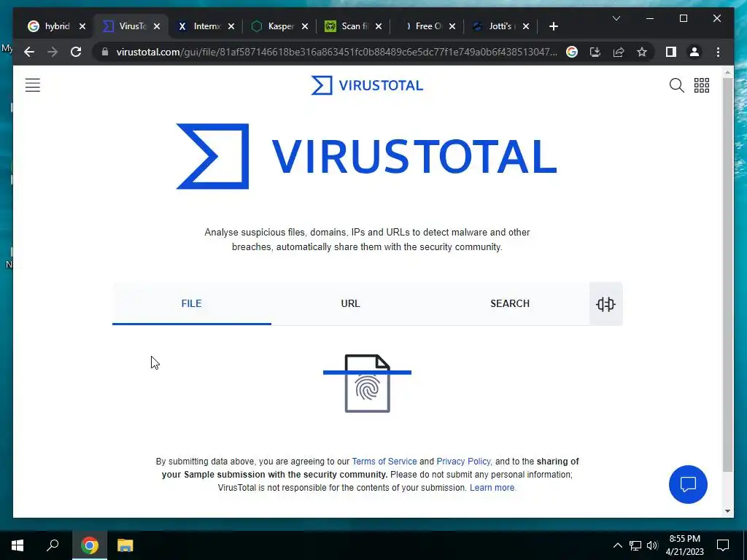Expand the tab search chevron

coord(616,18)
